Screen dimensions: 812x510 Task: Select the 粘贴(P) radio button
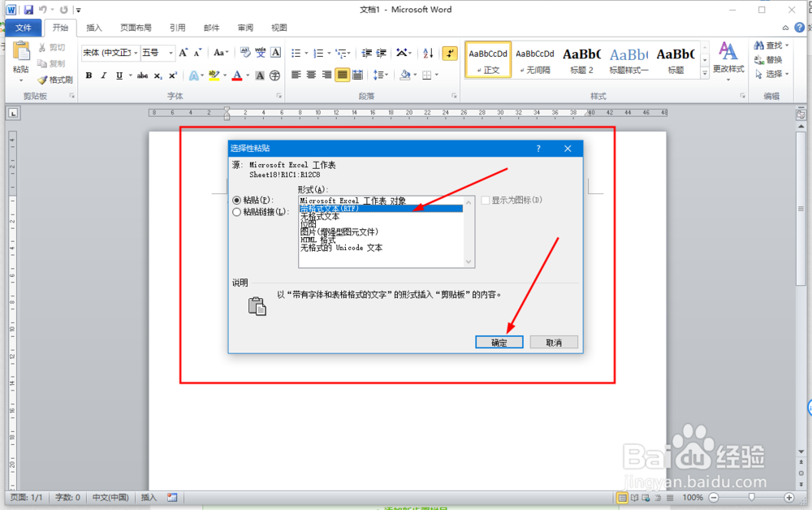click(x=236, y=200)
